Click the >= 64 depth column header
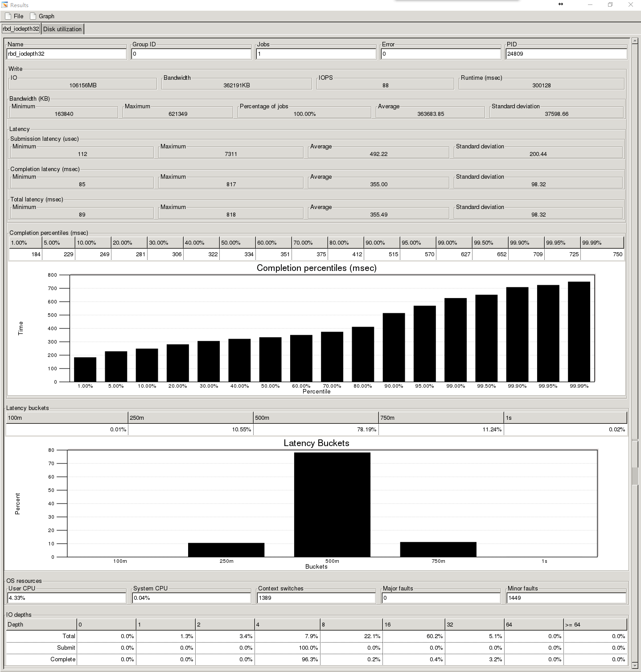Image resolution: width=641 pixels, height=672 pixels. click(595, 625)
